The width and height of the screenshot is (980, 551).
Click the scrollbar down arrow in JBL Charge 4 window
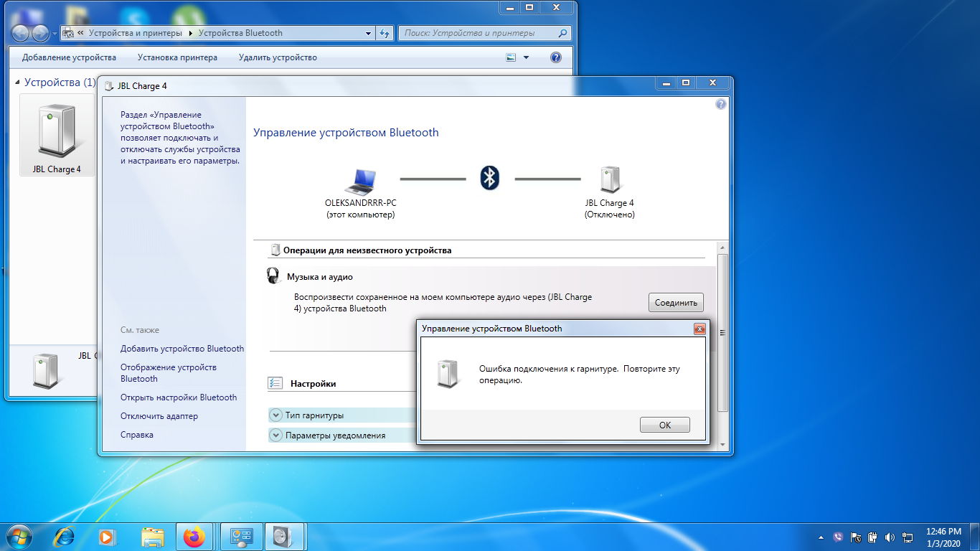[x=723, y=445]
